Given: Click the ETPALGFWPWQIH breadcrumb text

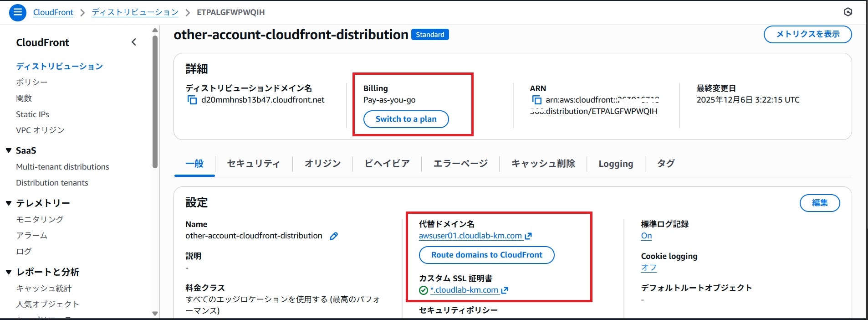Looking at the screenshot, I should 230,12.
